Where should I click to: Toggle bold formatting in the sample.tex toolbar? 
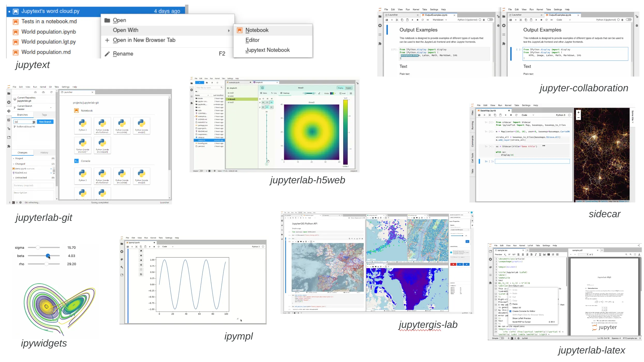tap(531, 254)
